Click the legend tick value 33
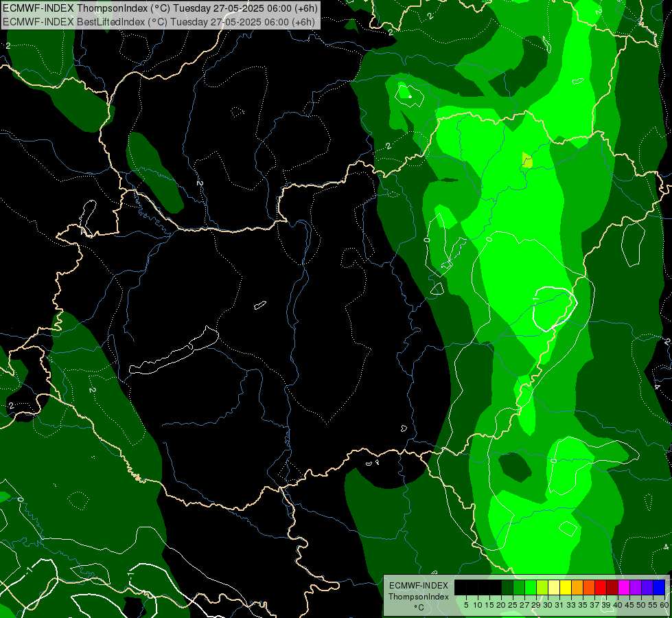The width and height of the screenshot is (672, 618). pyautogui.click(x=571, y=605)
